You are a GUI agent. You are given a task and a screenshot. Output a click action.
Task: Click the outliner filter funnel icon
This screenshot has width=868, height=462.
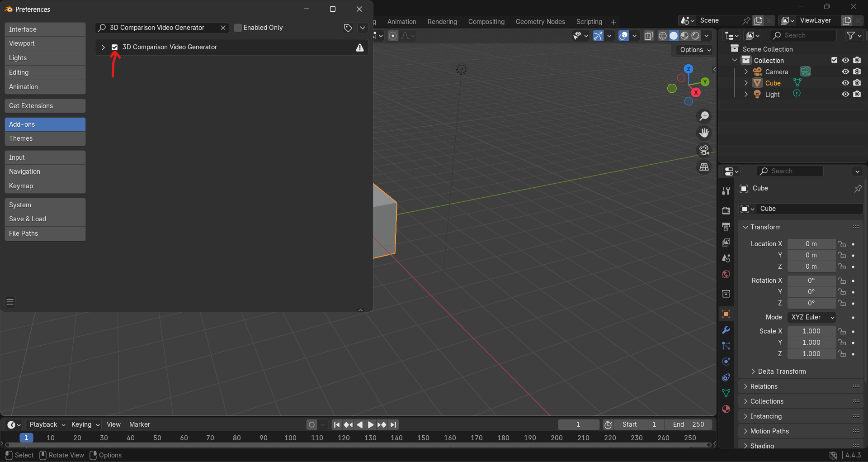tap(851, 35)
